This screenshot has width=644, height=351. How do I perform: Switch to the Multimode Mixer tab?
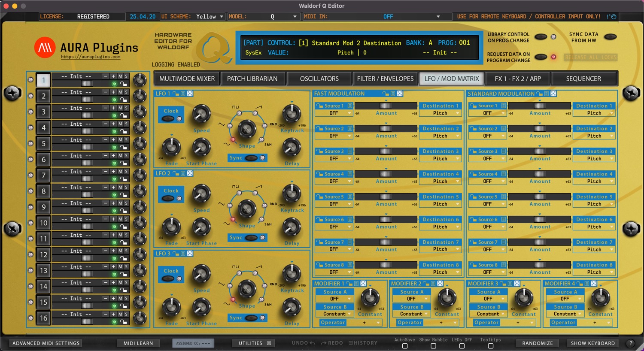[187, 79]
